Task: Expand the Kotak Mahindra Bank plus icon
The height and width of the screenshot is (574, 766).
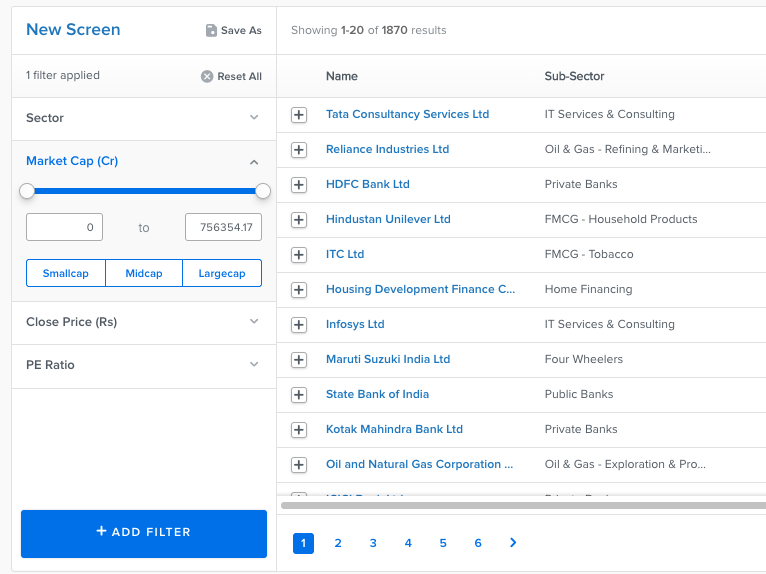Action: click(299, 430)
